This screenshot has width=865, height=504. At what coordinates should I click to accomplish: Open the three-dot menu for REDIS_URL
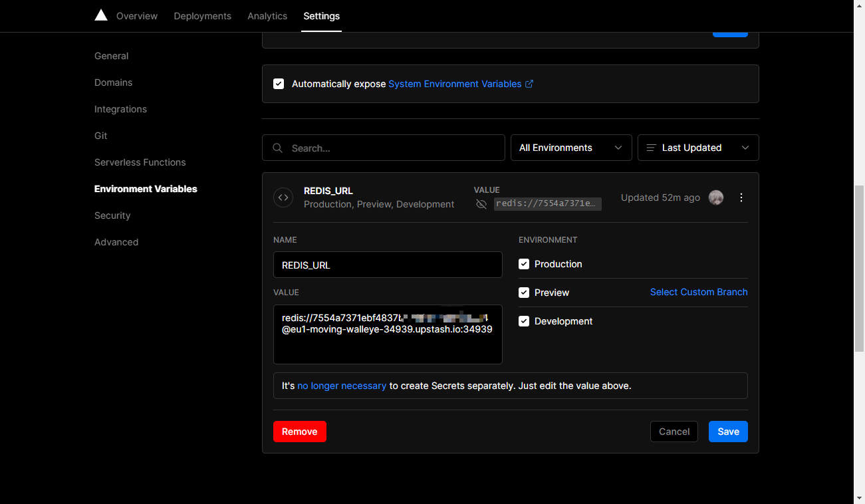click(x=741, y=197)
